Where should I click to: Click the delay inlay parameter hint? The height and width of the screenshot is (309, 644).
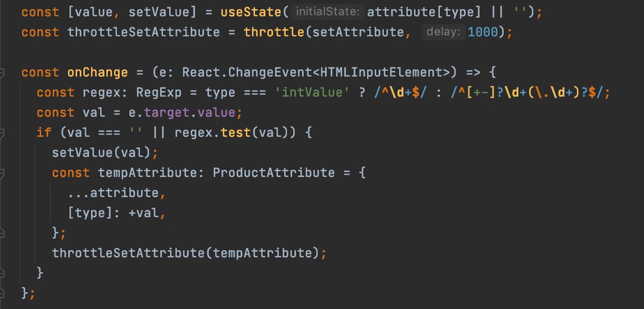[443, 32]
